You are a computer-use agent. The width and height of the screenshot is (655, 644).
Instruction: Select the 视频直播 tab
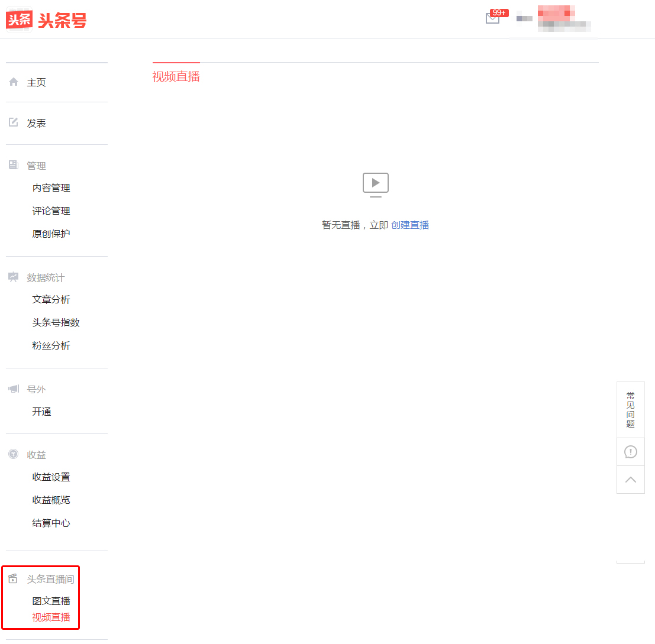click(x=176, y=77)
